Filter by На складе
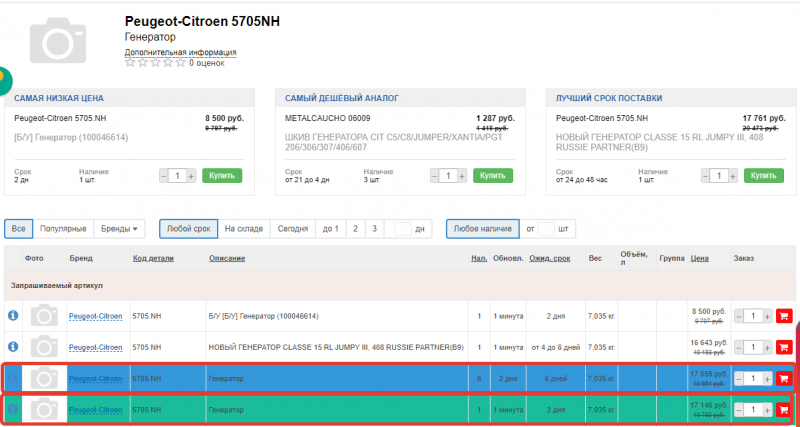This screenshot has height=427, width=800. (244, 229)
